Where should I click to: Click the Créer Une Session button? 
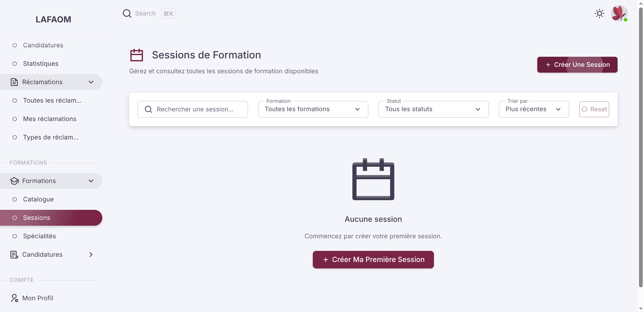[x=577, y=65]
